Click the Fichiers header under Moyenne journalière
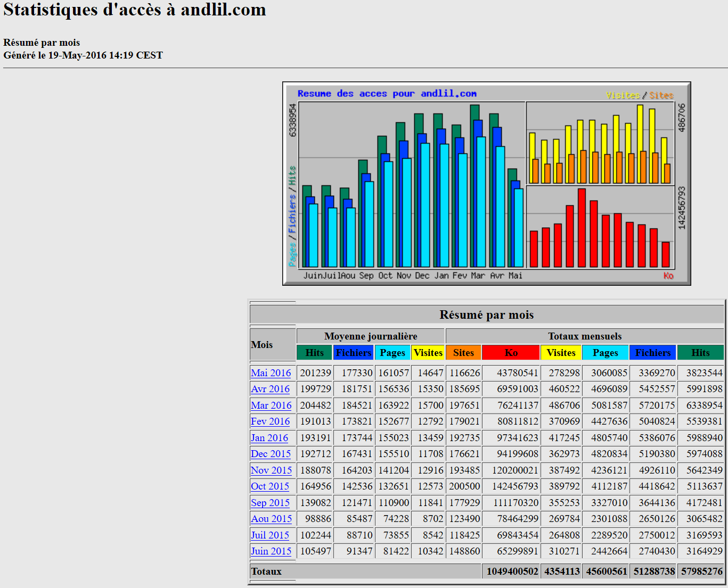Screen dimensions: 728x588 [354, 353]
